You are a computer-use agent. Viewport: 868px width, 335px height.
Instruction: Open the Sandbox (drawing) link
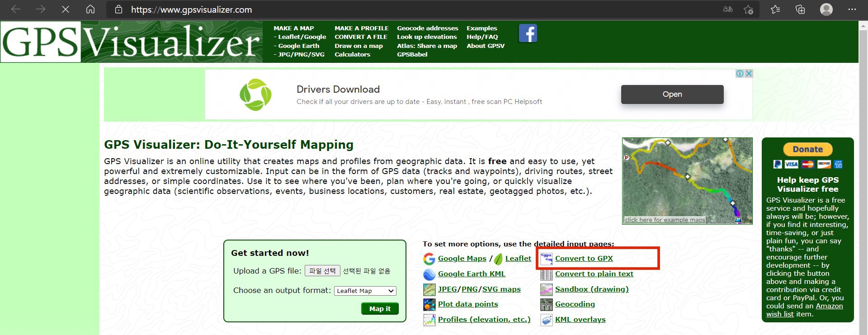point(592,289)
